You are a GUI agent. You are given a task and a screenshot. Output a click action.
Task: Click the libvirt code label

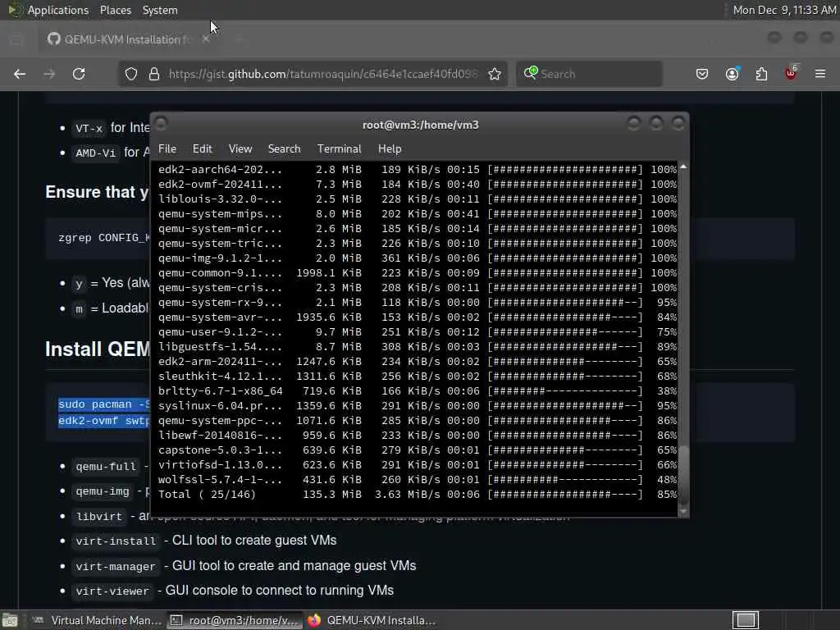99,517
